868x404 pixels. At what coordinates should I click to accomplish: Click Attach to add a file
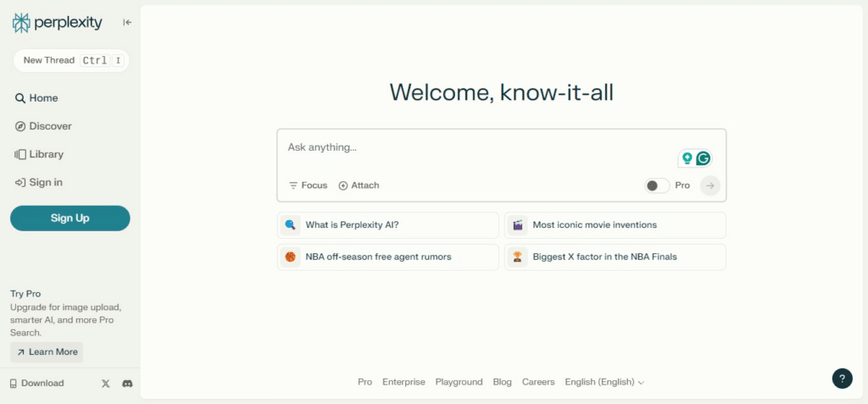click(359, 185)
